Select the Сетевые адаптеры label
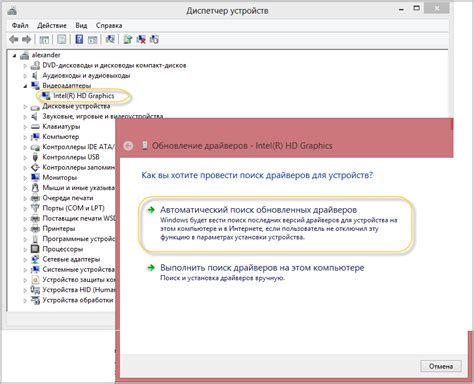Image resolution: width=474 pixels, height=384 pixels. (x=71, y=259)
